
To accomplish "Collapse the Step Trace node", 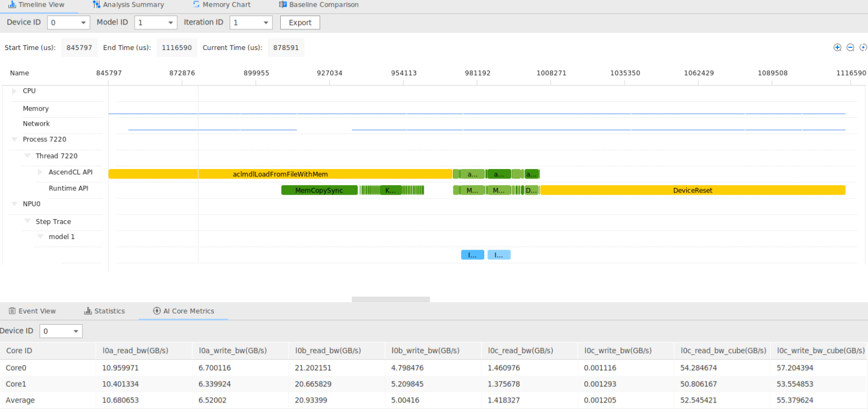I will pyautogui.click(x=27, y=222).
